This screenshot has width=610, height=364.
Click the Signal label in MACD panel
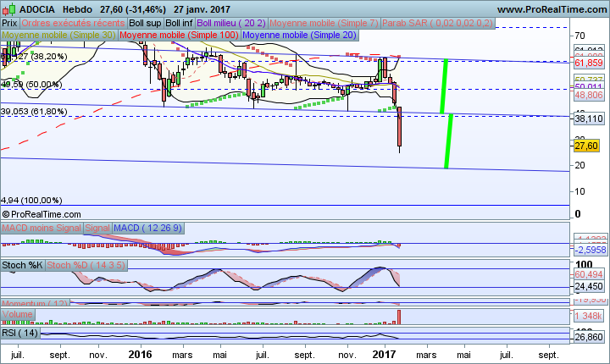(97, 228)
